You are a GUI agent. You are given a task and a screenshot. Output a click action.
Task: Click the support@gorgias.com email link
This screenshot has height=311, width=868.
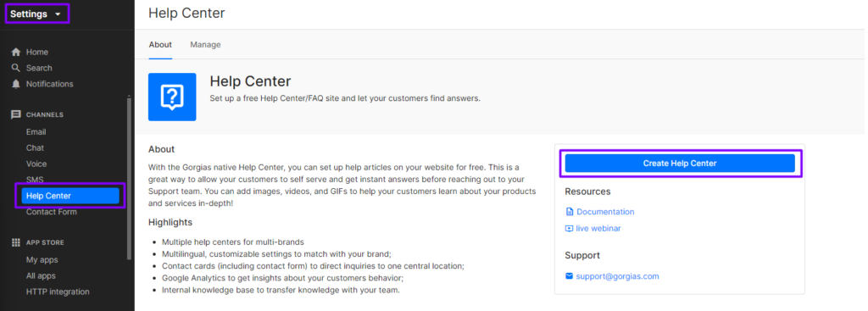click(618, 276)
